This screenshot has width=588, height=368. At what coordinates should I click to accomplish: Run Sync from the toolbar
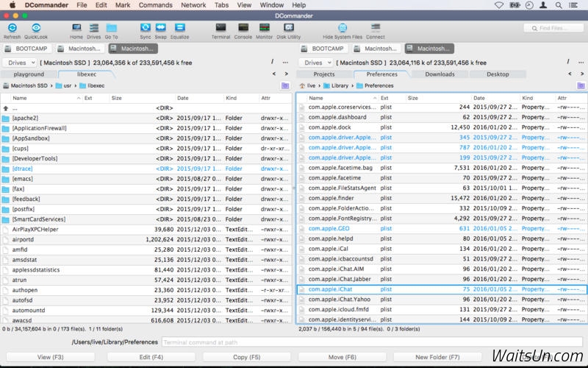146,28
